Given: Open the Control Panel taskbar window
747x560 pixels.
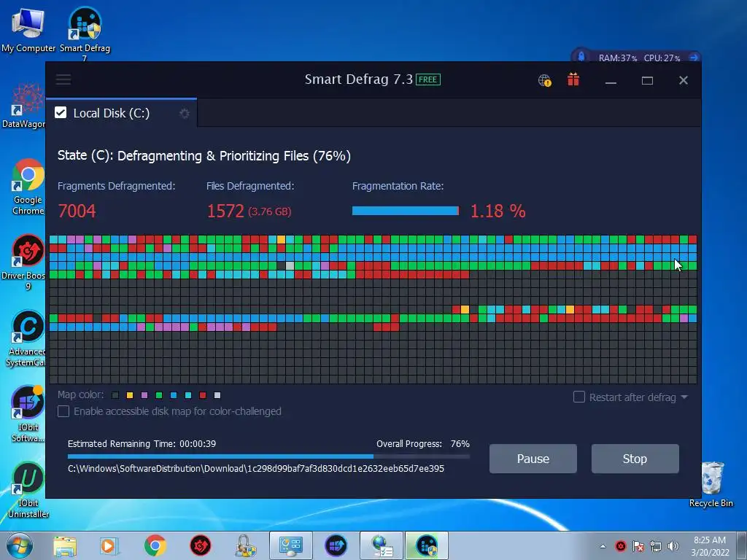Looking at the screenshot, I should tap(290, 545).
